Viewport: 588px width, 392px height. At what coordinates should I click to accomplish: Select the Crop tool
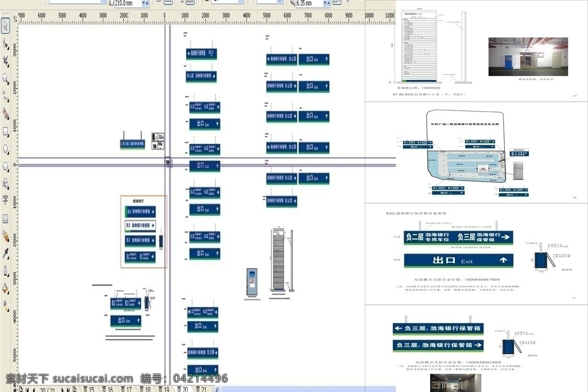[x=5, y=61]
